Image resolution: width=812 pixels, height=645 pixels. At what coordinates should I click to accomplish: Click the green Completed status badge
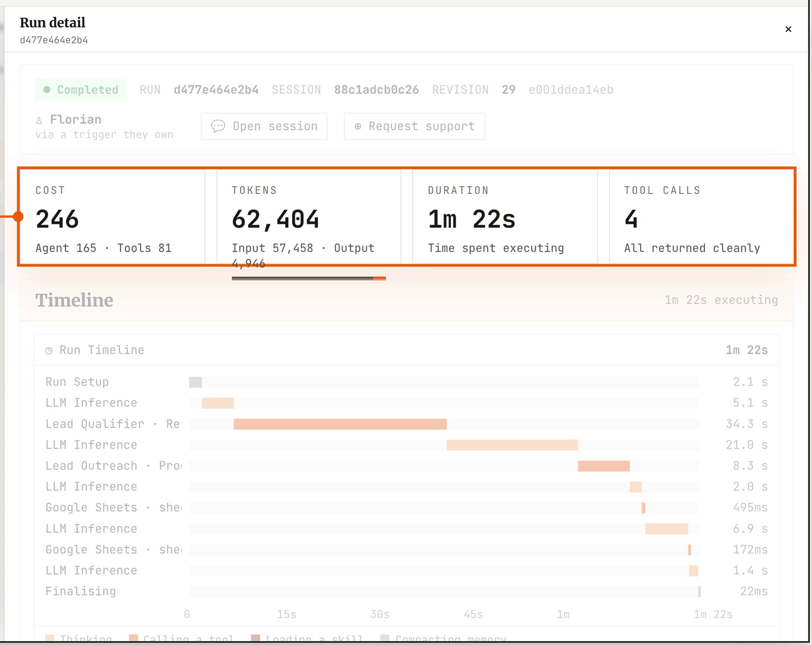(x=81, y=90)
